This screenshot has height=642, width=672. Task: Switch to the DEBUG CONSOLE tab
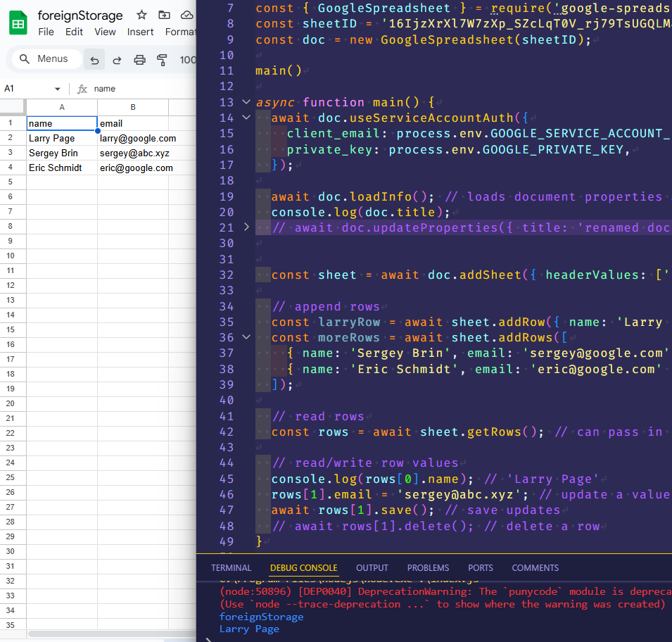tap(304, 568)
